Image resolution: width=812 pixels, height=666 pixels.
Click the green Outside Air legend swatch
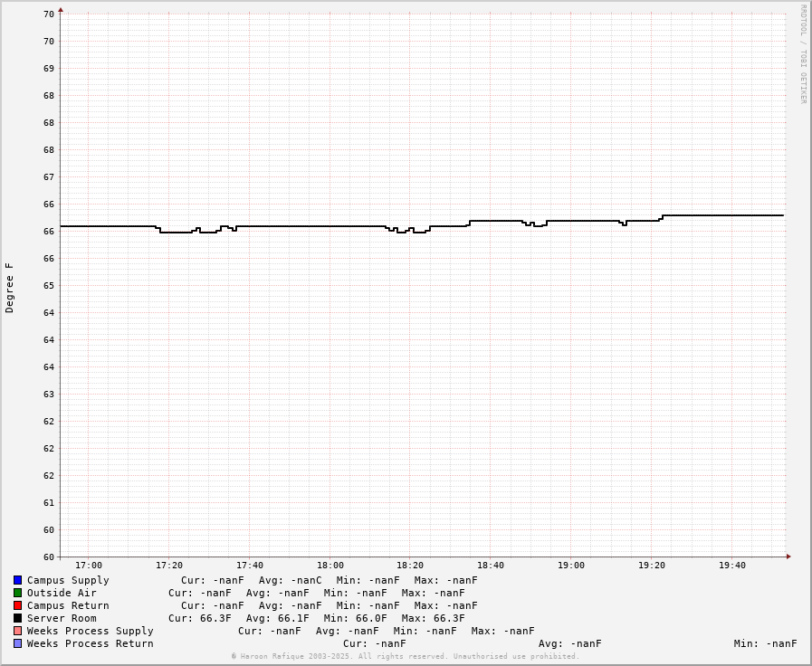[x=17, y=593]
